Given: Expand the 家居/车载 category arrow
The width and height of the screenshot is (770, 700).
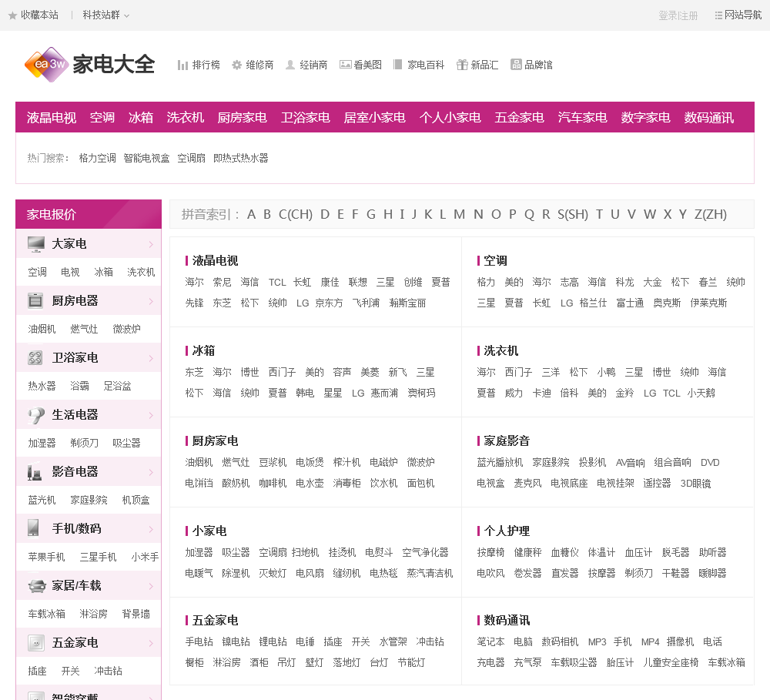Looking at the screenshot, I should click(x=151, y=586).
